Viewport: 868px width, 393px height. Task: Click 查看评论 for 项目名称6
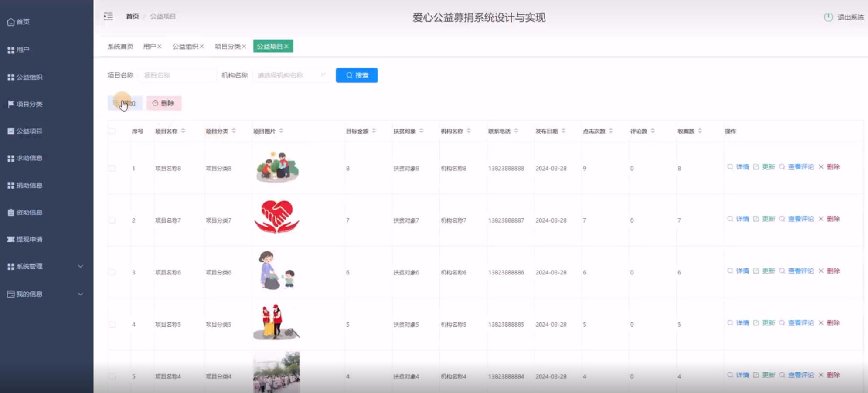797,271
